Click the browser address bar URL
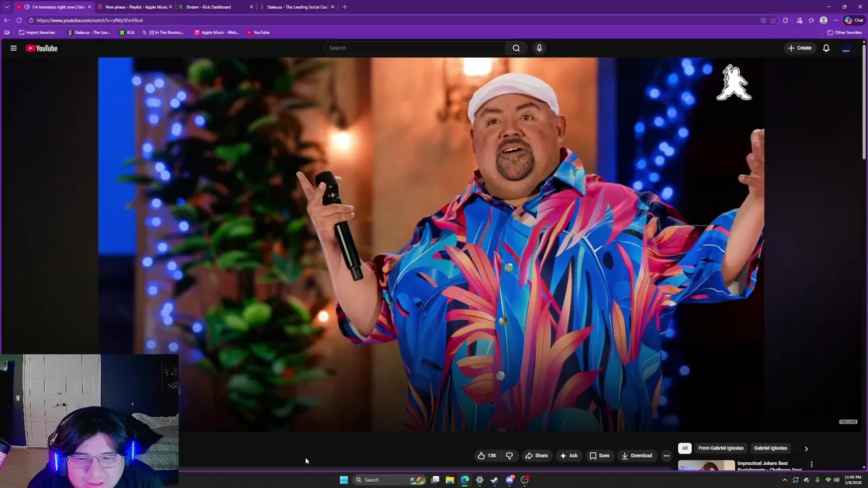Image resolution: width=868 pixels, height=488 pixels. (x=90, y=20)
